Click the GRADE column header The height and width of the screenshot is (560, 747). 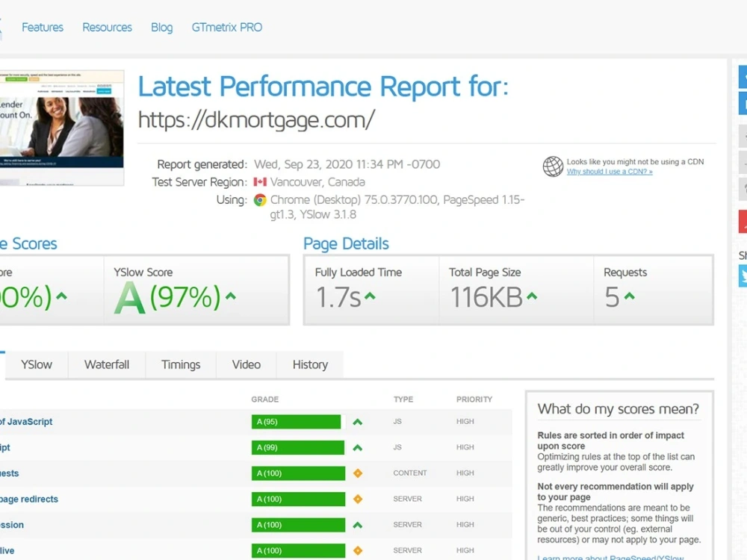point(265,399)
